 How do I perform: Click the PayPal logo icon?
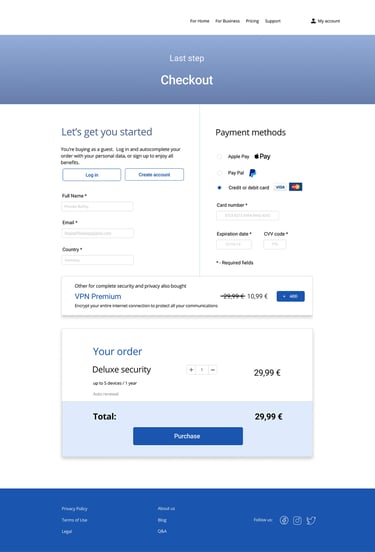252,173
